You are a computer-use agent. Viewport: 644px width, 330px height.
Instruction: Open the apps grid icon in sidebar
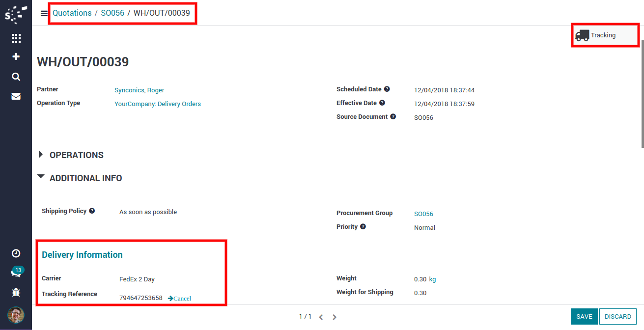[x=16, y=38]
